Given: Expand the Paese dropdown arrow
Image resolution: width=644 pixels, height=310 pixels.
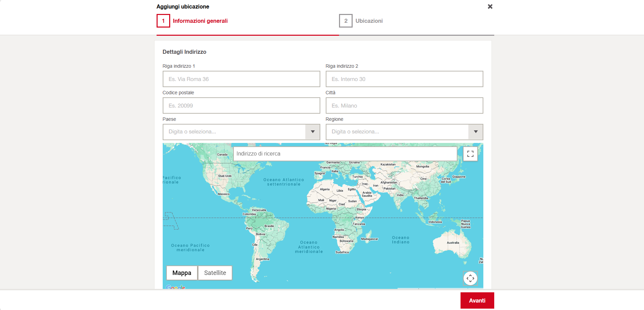Looking at the screenshot, I should pyautogui.click(x=312, y=132).
